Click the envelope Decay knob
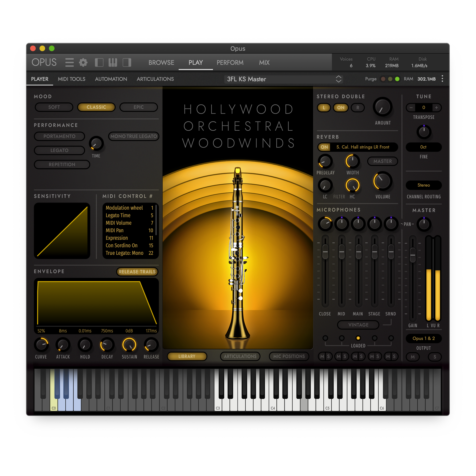Viewport: 476px width, 476px height. click(107, 345)
